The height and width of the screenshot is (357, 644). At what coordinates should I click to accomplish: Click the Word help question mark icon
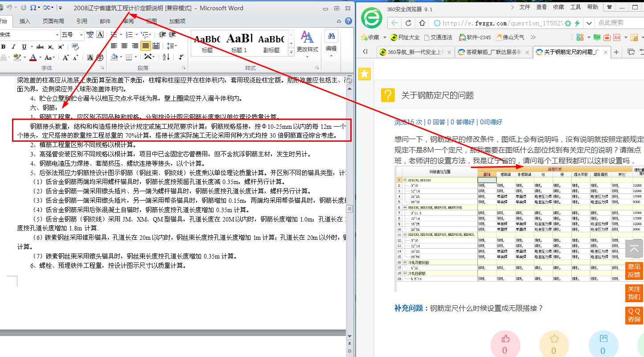(x=349, y=21)
